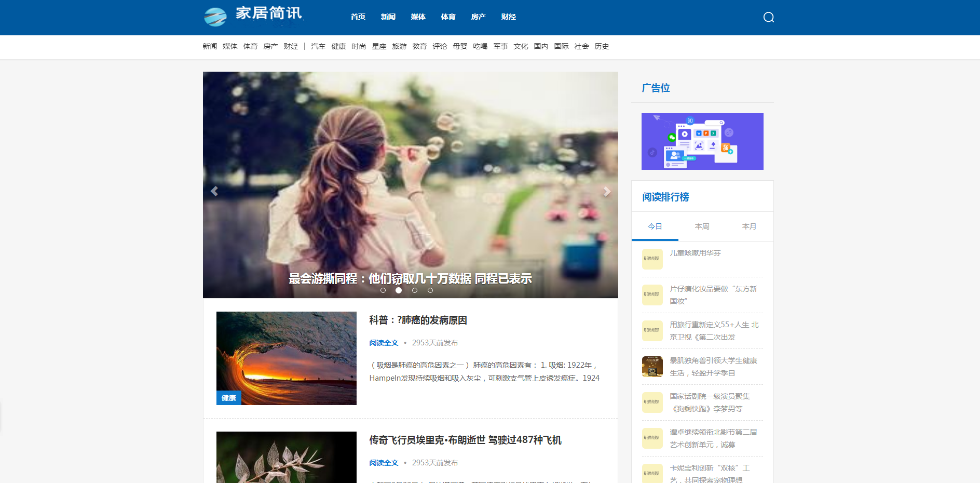Open ranking item 片仔癀化妆品要做

713,295
